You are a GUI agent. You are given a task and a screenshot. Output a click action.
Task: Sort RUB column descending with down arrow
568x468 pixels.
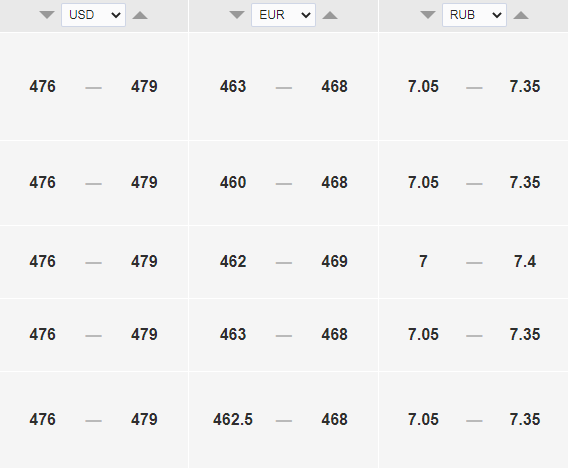(428, 15)
